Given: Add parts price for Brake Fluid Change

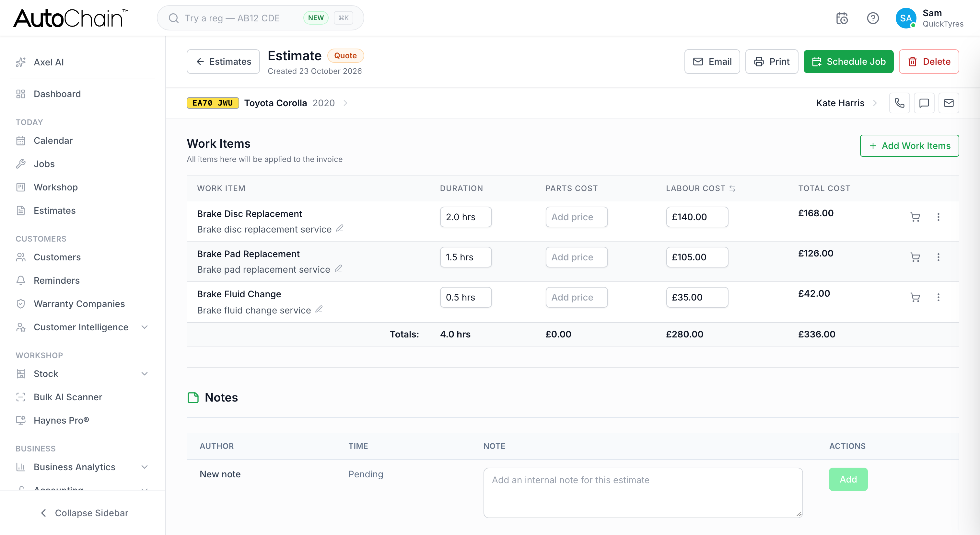Looking at the screenshot, I should pyautogui.click(x=577, y=297).
